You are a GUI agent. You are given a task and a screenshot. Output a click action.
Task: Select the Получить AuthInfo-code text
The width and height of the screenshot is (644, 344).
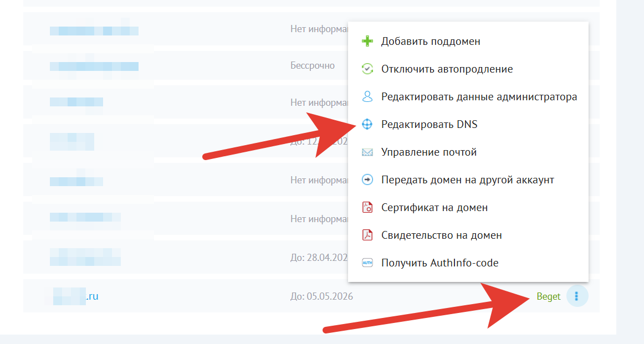[439, 263]
